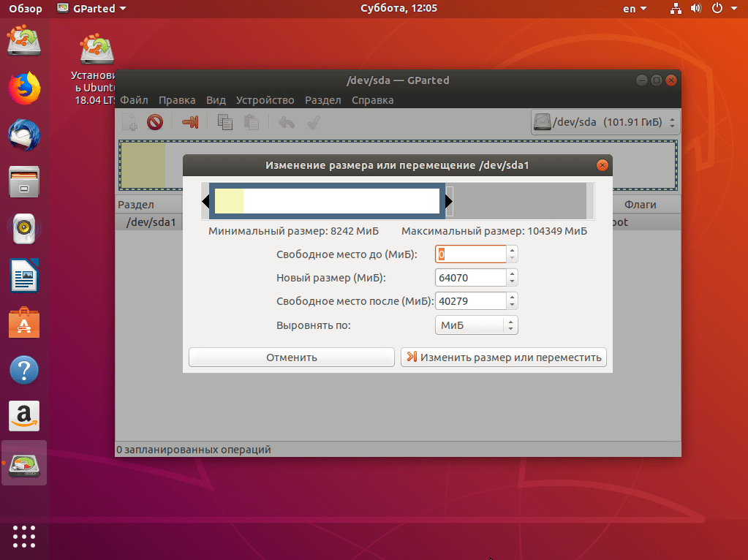Click the copy partition toolbar icon

point(224,123)
